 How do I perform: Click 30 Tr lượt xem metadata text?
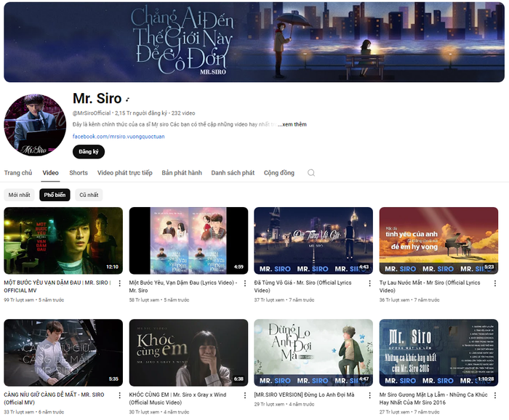159,412
